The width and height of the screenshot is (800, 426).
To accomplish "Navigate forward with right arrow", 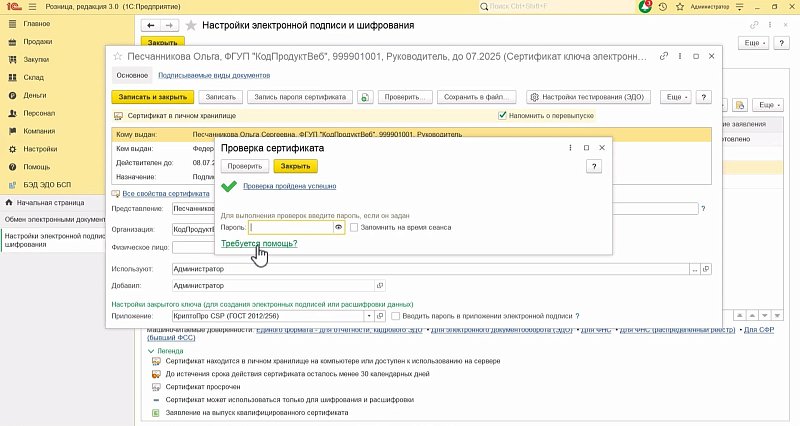I will coord(169,25).
